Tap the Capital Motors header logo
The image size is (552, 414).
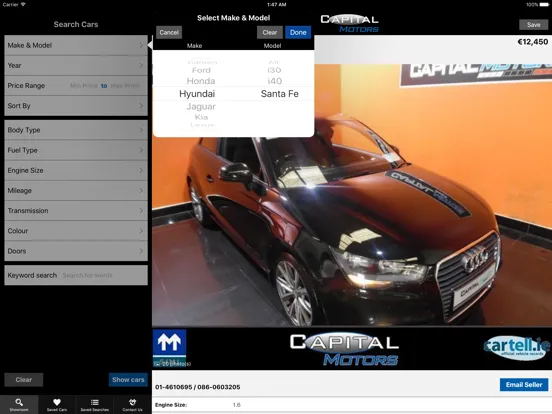click(350, 24)
